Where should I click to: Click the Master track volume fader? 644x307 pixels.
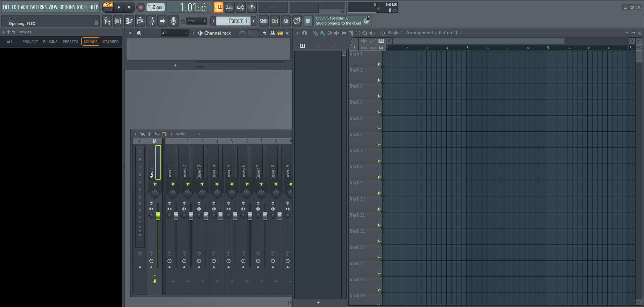point(158,216)
